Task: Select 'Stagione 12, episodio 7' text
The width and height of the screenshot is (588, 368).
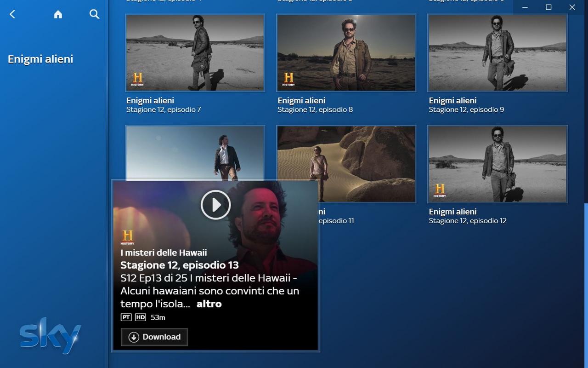Action: (164, 109)
